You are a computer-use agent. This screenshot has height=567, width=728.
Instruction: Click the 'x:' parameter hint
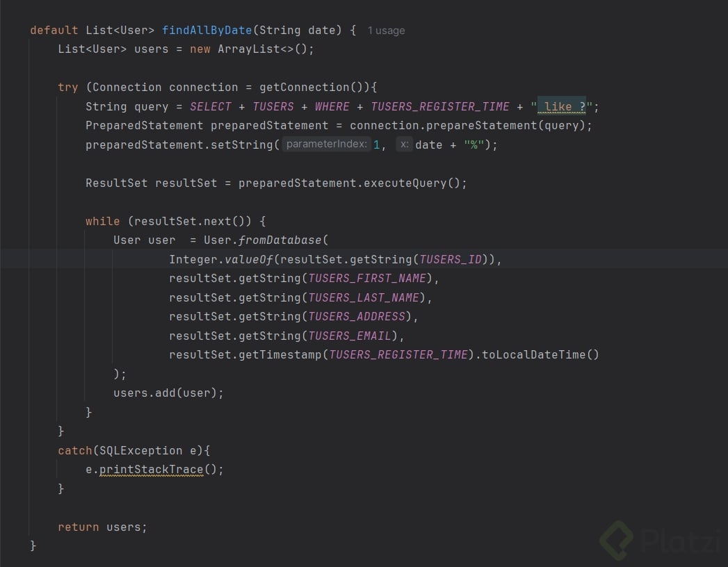(405, 145)
